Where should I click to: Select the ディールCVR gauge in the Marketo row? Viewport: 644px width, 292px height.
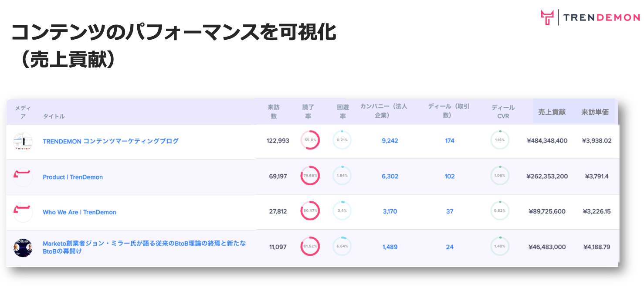pyautogui.click(x=500, y=246)
